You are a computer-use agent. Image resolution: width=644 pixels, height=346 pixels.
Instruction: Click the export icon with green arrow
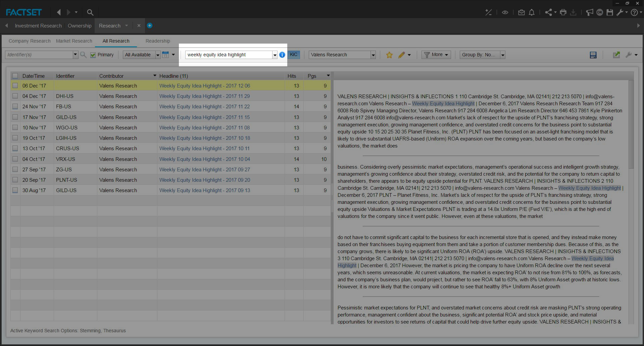coord(616,55)
